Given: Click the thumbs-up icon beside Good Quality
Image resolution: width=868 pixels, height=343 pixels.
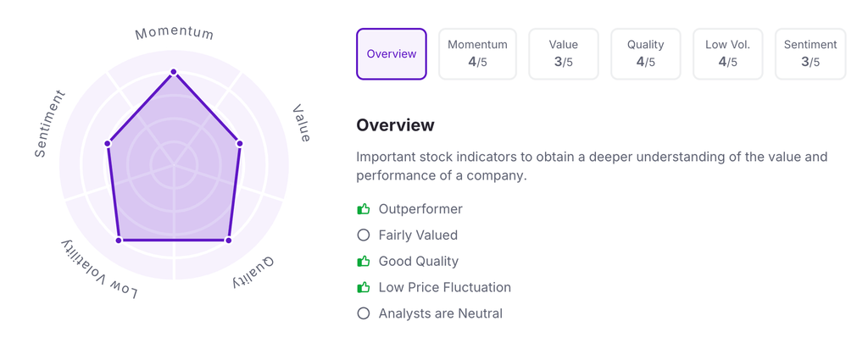Looking at the screenshot, I should click(364, 261).
